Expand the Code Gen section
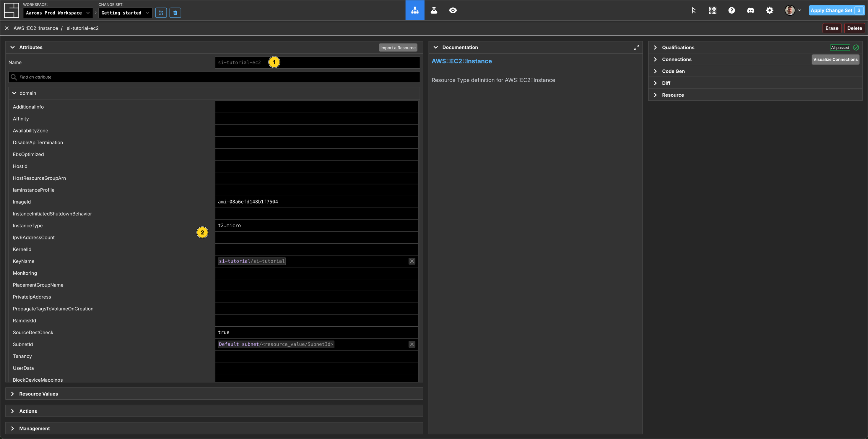The width and height of the screenshot is (868, 439). click(x=655, y=71)
